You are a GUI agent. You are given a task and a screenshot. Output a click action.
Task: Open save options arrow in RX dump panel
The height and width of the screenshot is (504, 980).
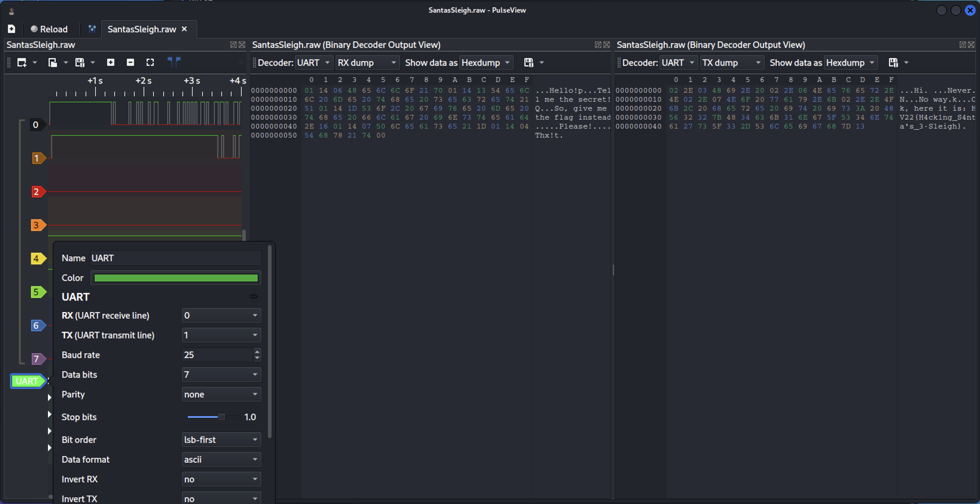pyautogui.click(x=542, y=62)
